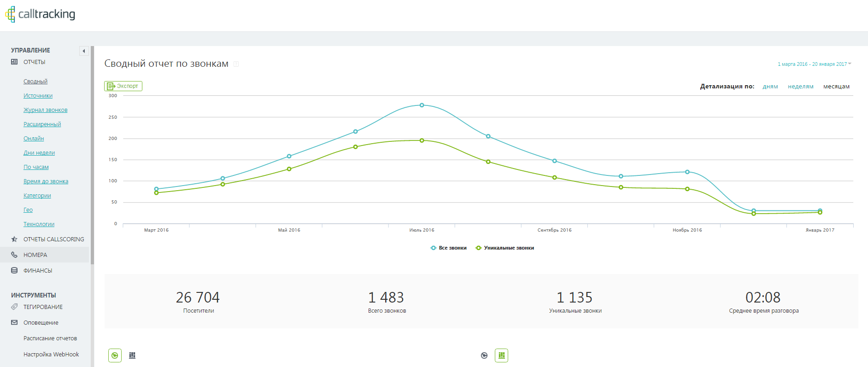Open the Журнал звонков link
The image size is (868, 367).
[45, 110]
